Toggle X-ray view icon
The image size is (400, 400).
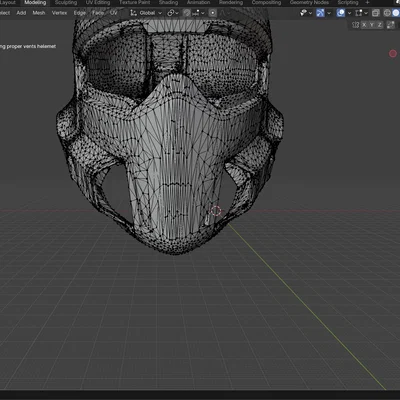[376, 13]
